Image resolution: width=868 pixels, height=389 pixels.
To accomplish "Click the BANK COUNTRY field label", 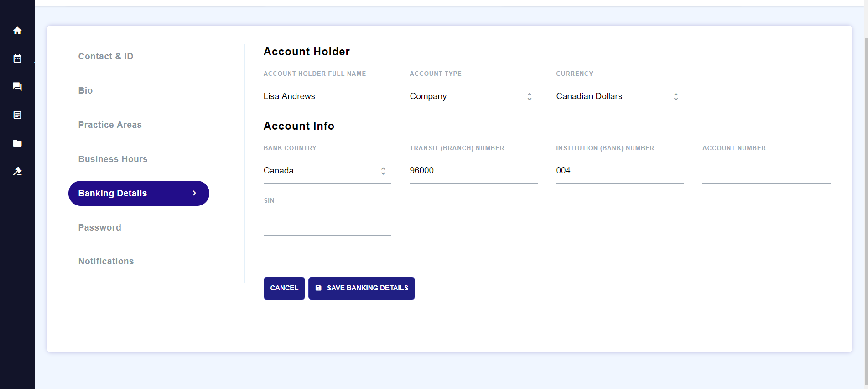I will pyautogui.click(x=290, y=148).
